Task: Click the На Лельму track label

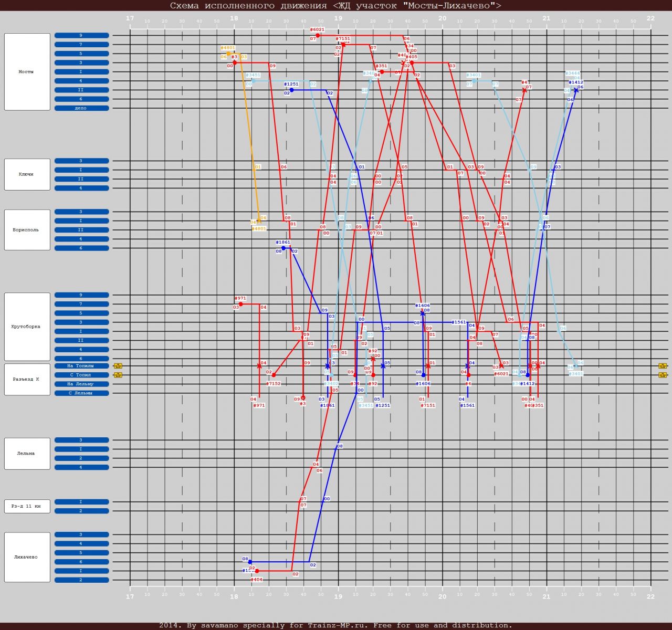Action: click(x=81, y=384)
